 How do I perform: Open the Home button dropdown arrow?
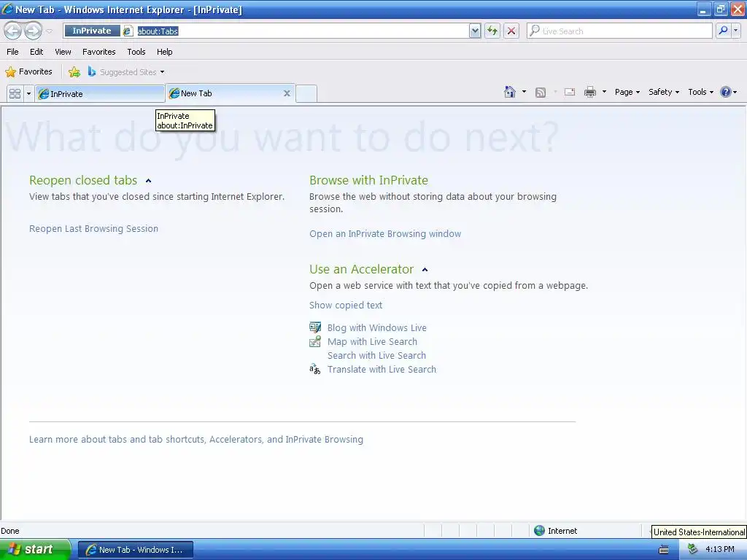click(524, 92)
